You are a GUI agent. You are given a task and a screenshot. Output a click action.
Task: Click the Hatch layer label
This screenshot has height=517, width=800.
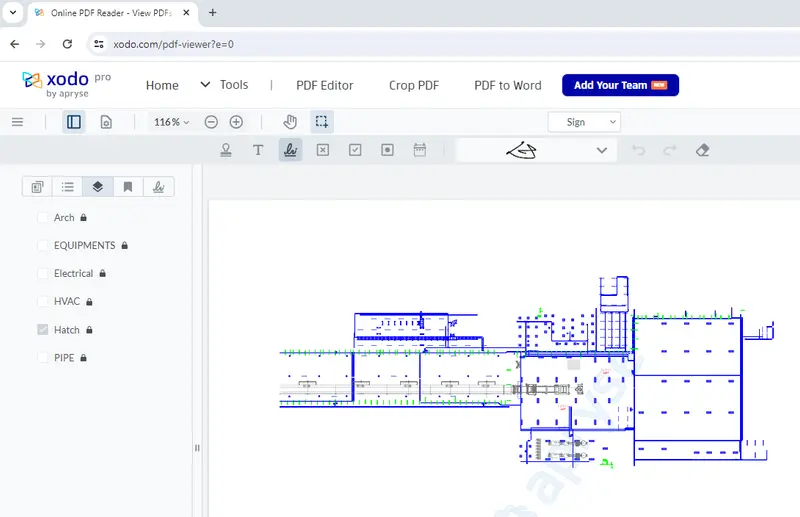tap(67, 330)
